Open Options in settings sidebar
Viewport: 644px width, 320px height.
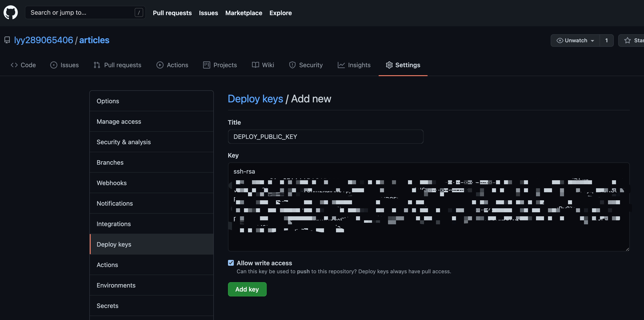152,101
